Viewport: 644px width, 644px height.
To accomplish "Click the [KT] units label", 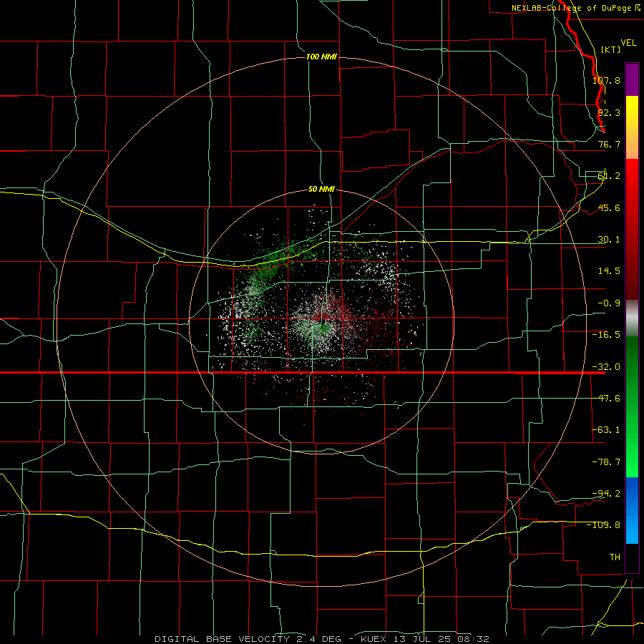I will tap(611, 49).
